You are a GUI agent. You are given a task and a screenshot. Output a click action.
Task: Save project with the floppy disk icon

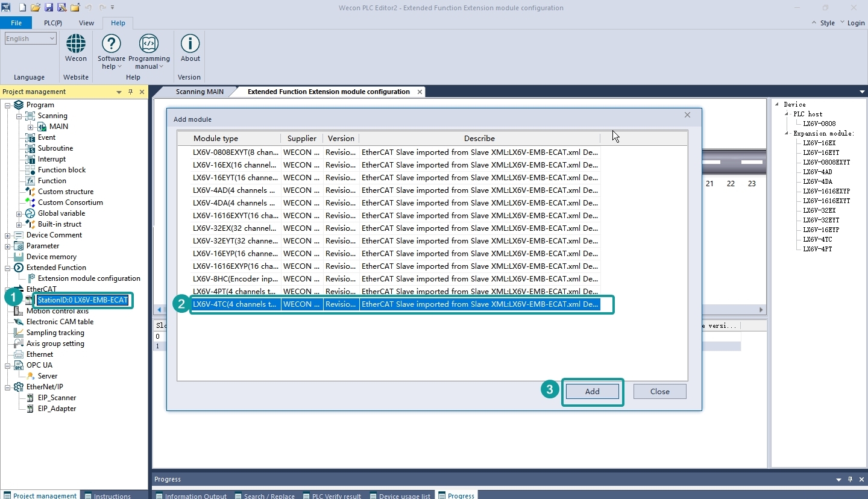[49, 8]
